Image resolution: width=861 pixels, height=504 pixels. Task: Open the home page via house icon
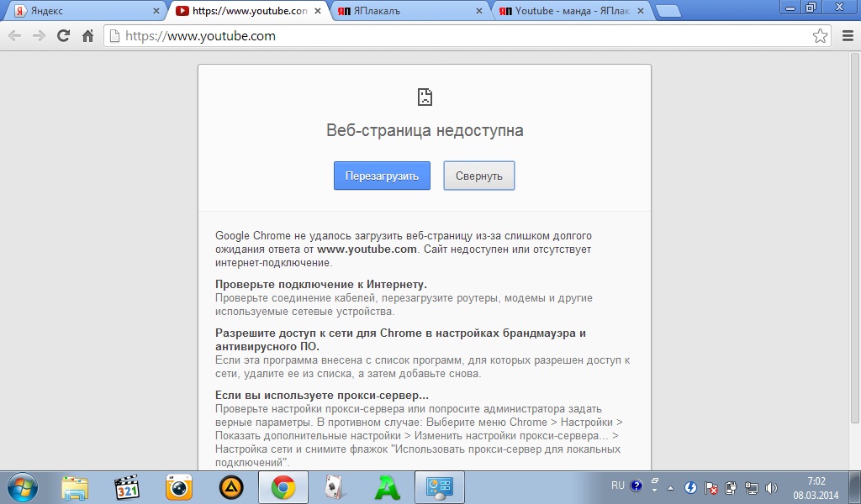tap(87, 36)
